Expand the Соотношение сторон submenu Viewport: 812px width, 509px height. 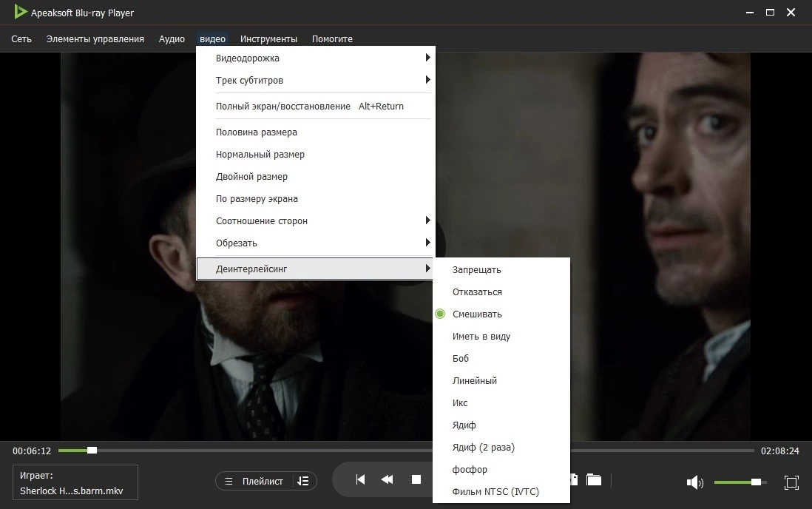pyautogui.click(x=315, y=221)
